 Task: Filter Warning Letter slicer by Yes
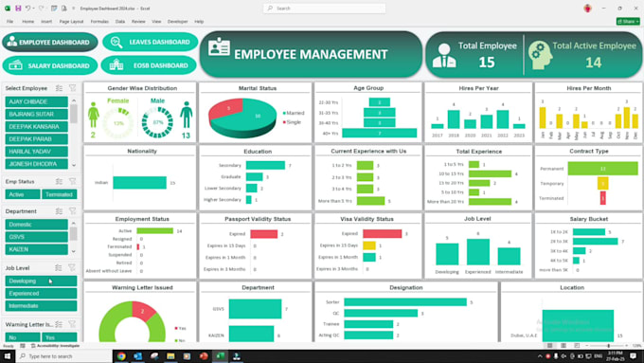[59, 337]
